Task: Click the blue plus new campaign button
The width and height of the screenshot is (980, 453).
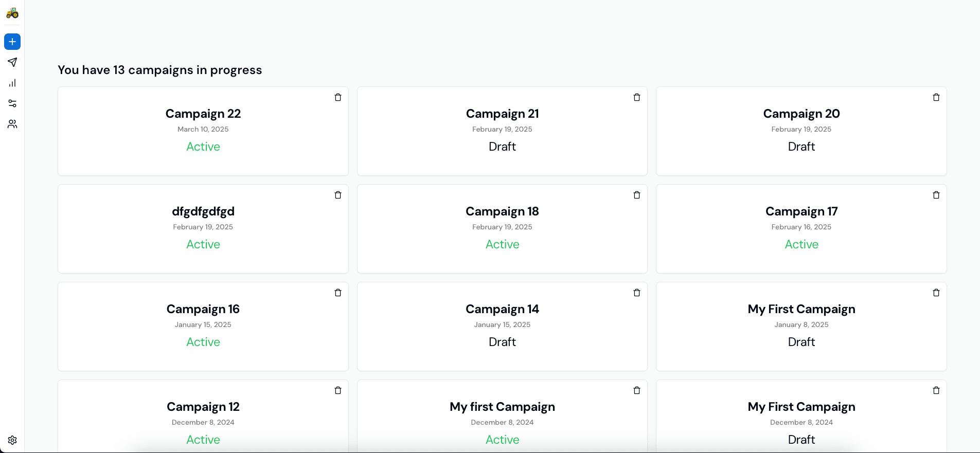Action: (x=12, y=42)
